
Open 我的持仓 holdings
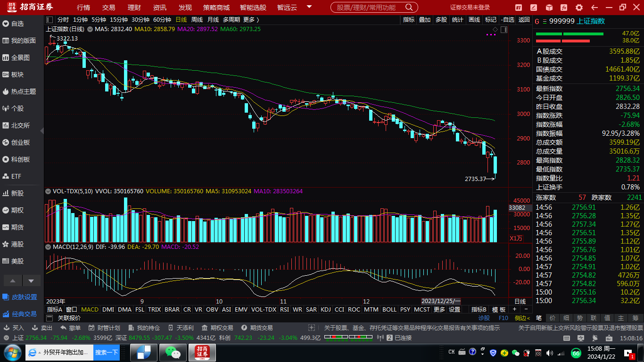click(144, 328)
